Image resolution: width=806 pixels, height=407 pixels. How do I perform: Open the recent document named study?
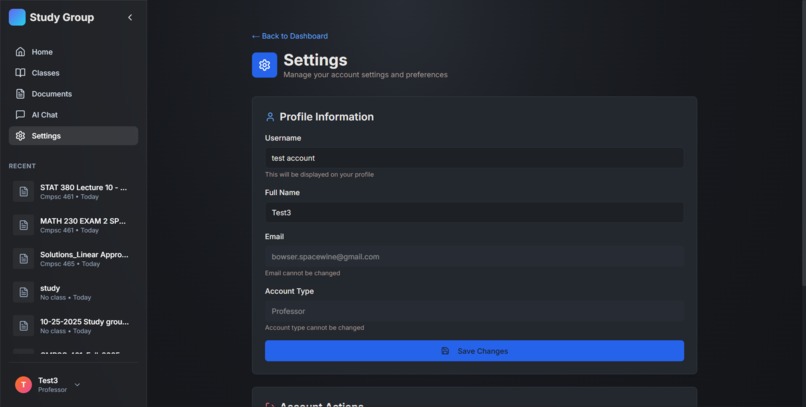point(74,292)
